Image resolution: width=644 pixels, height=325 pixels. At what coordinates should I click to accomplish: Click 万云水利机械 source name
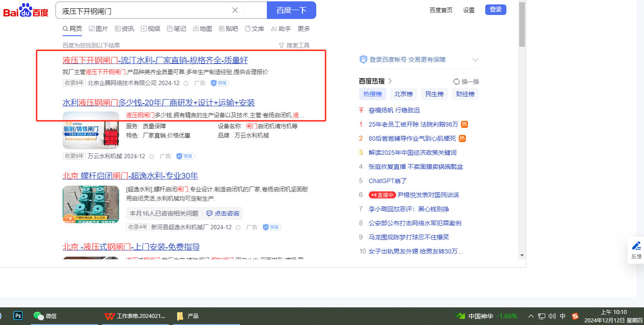(x=105, y=156)
